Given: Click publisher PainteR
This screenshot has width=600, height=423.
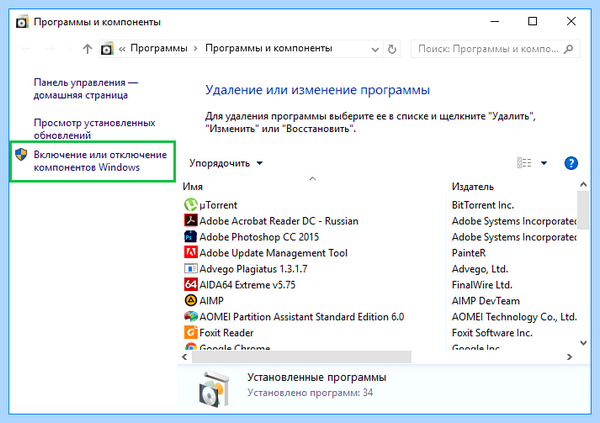Looking at the screenshot, I should 468,253.
